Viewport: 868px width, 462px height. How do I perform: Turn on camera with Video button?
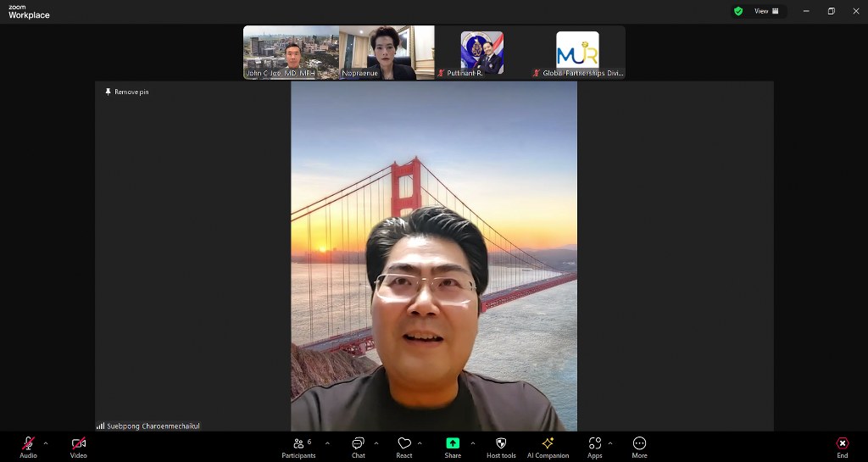tap(78, 447)
